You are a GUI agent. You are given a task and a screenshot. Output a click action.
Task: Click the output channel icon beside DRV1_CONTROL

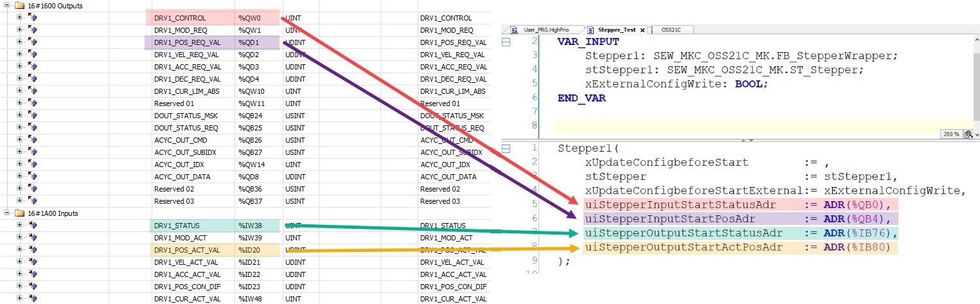tap(32, 18)
